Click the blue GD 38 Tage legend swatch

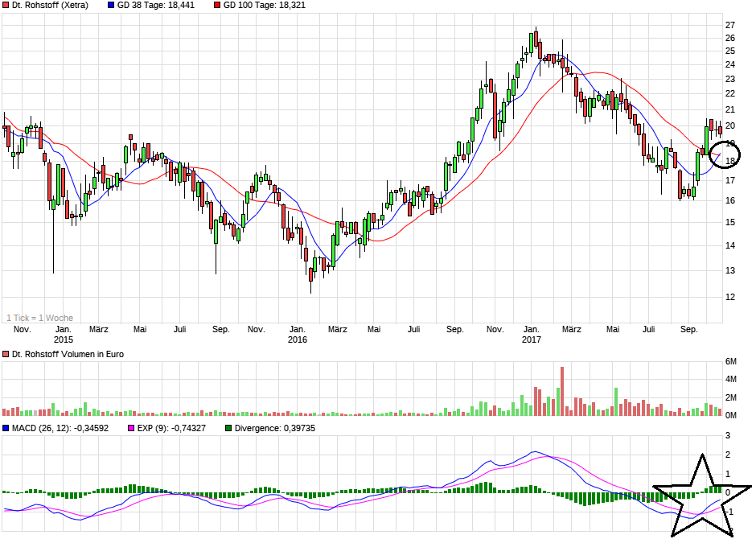pyautogui.click(x=111, y=6)
